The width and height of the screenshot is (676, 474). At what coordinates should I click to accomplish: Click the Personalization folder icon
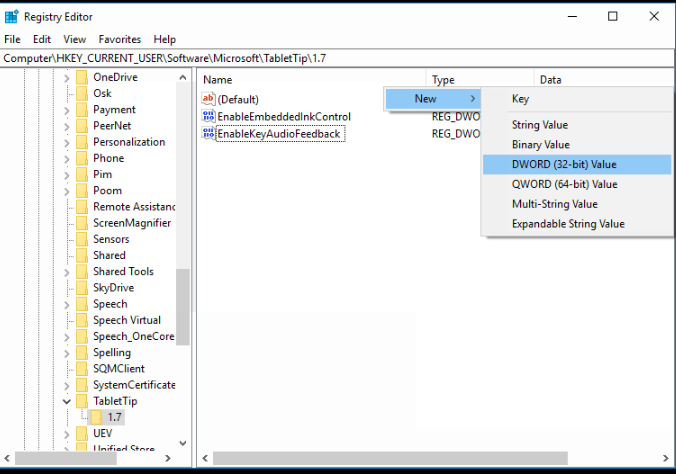tap(81, 142)
